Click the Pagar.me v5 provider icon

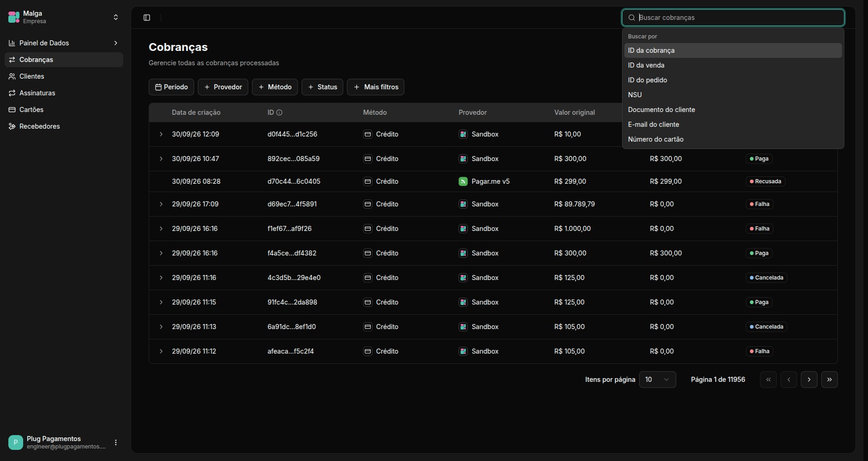coord(463,181)
